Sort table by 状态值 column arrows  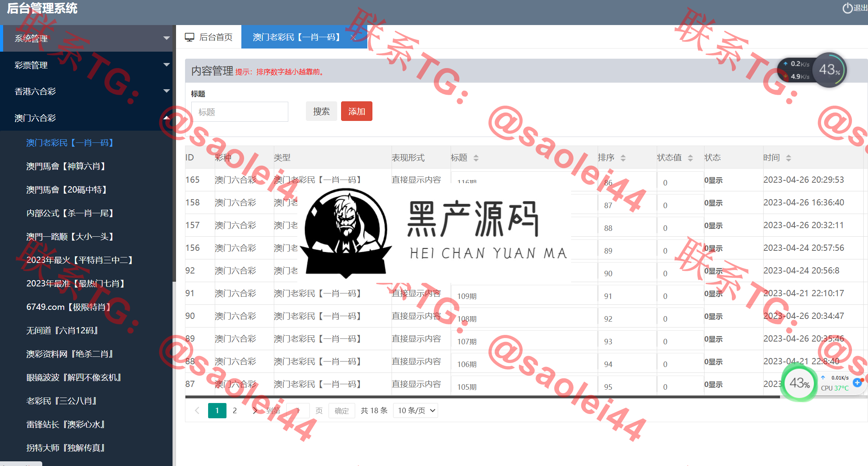coord(690,158)
